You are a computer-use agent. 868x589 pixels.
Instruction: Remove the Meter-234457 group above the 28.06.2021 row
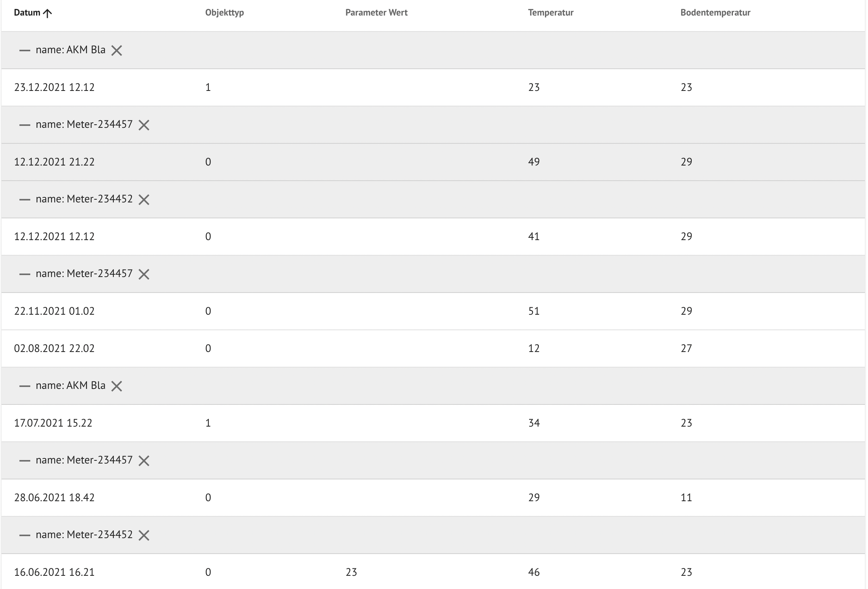[x=144, y=461]
